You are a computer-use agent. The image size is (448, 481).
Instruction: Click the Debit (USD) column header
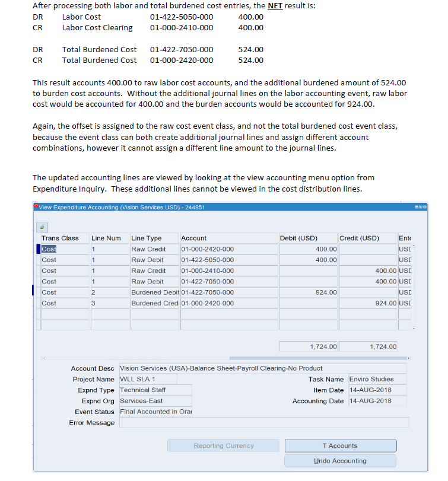(309, 238)
